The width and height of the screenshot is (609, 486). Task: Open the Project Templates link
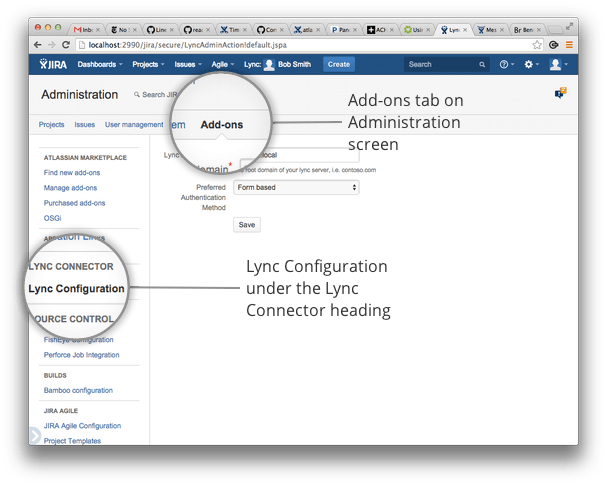coord(72,441)
